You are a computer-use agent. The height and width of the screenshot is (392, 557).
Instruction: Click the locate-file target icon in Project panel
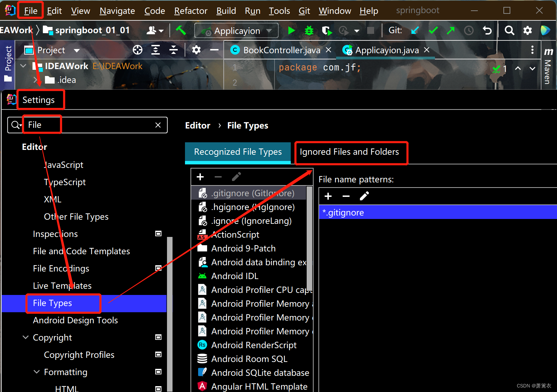[138, 50]
